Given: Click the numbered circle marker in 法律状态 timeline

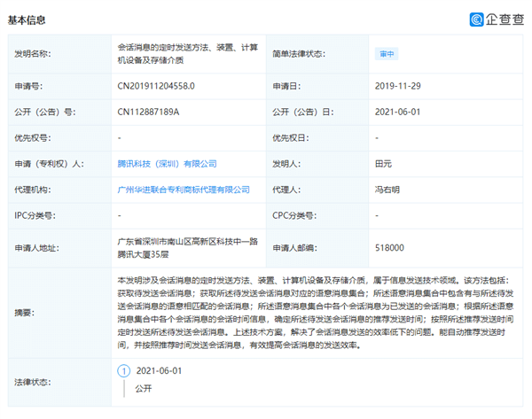Looking at the screenshot, I should coord(124,370).
